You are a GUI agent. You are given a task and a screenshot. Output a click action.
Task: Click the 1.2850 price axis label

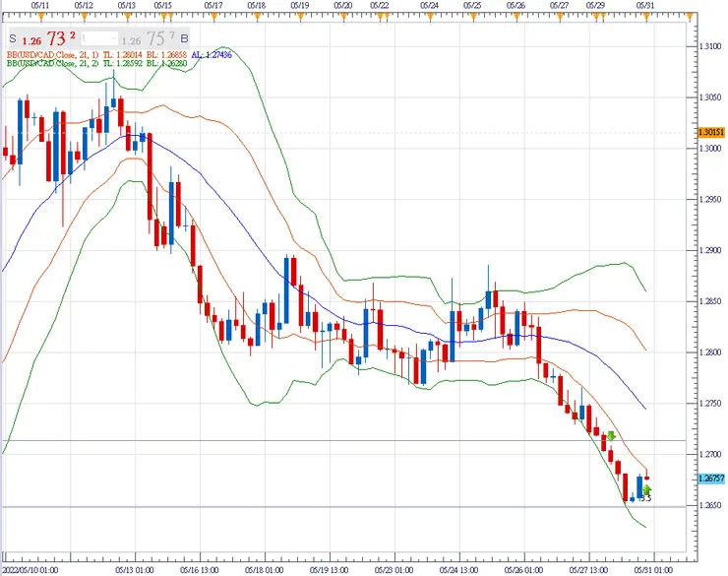coord(710,301)
